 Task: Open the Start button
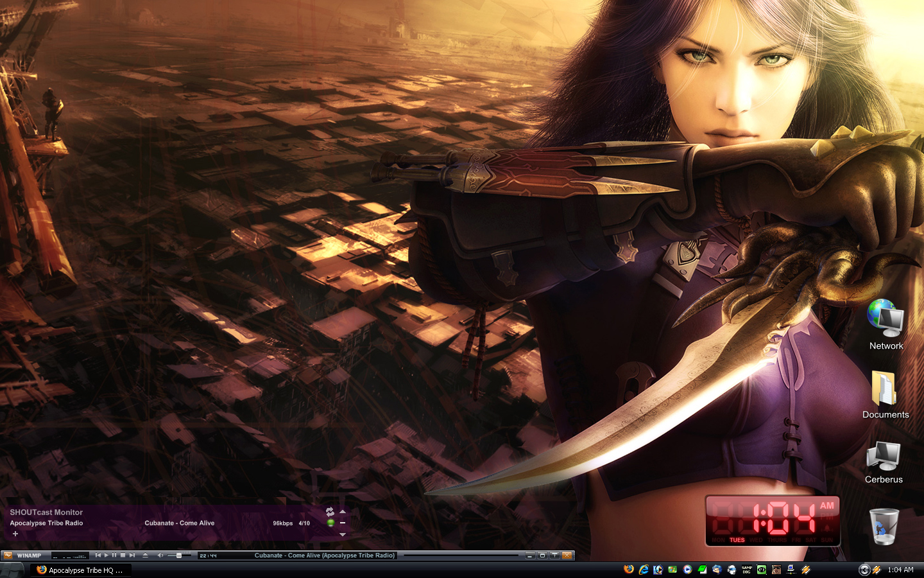click(12, 570)
